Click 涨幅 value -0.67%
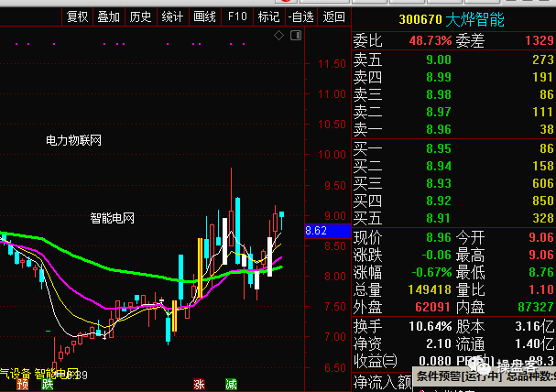 pyautogui.click(x=431, y=272)
